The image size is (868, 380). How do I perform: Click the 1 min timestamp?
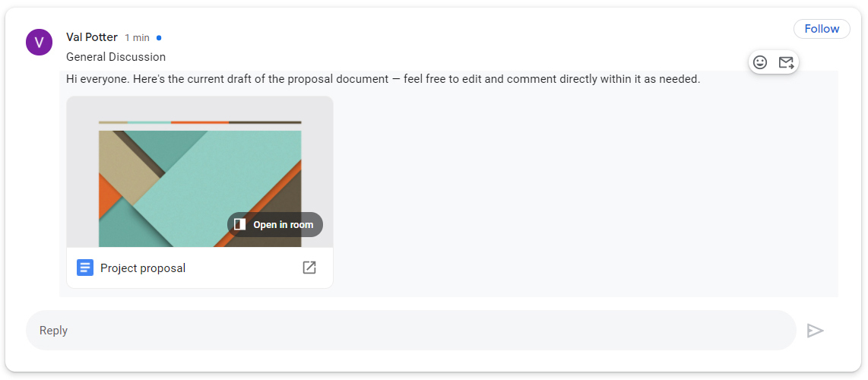coord(138,38)
